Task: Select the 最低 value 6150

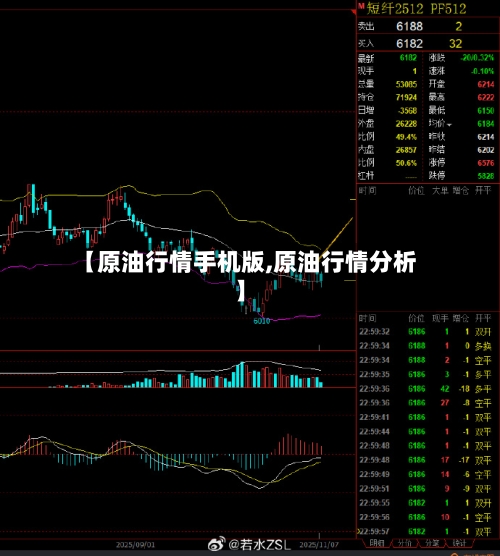Action: pyautogui.click(x=485, y=111)
